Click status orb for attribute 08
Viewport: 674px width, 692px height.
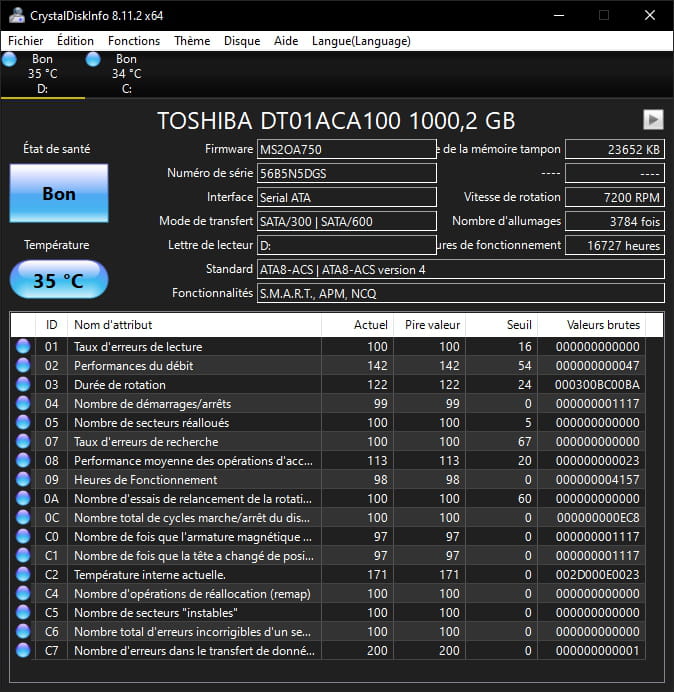[23, 460]
